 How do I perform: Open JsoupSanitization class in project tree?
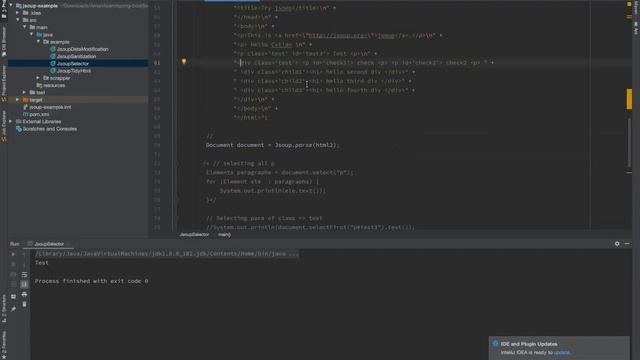[76, 56]
